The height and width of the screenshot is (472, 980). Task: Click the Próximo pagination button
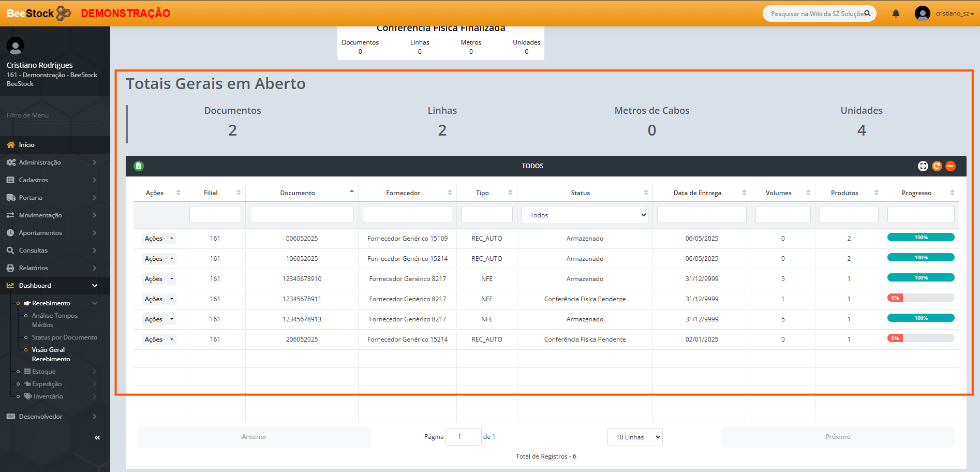tap(837, 437)
